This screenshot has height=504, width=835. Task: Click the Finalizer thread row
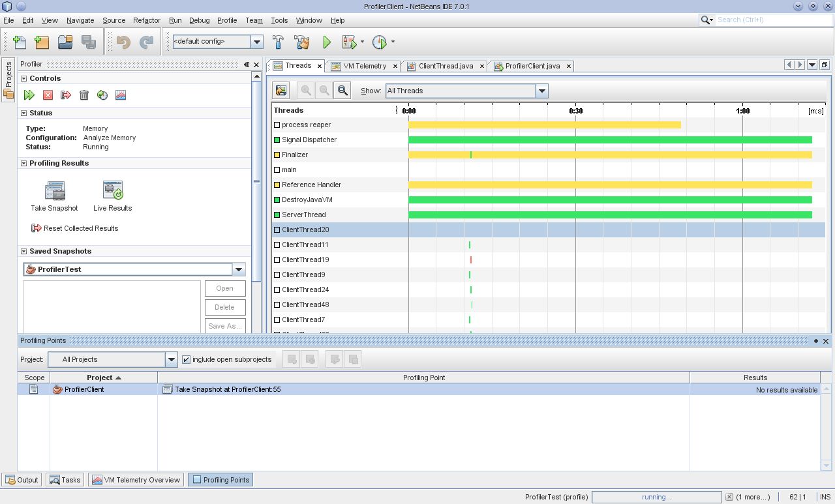pyautogui.click(x=549, y=155)
